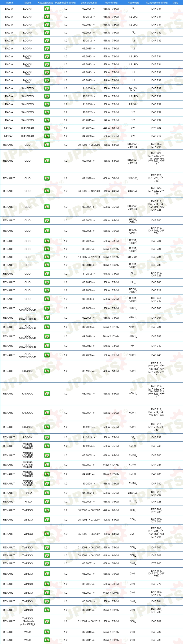183x644 pixels.
Task: Click fuel icon for Kangoo FC0/1_ 08.1997 row
Action: coord(47,371)
